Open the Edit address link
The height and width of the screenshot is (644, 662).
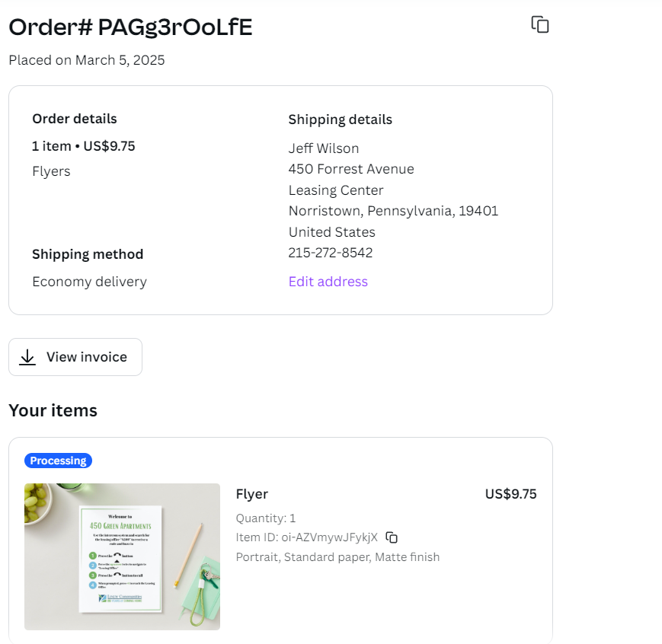coord(328,282)
